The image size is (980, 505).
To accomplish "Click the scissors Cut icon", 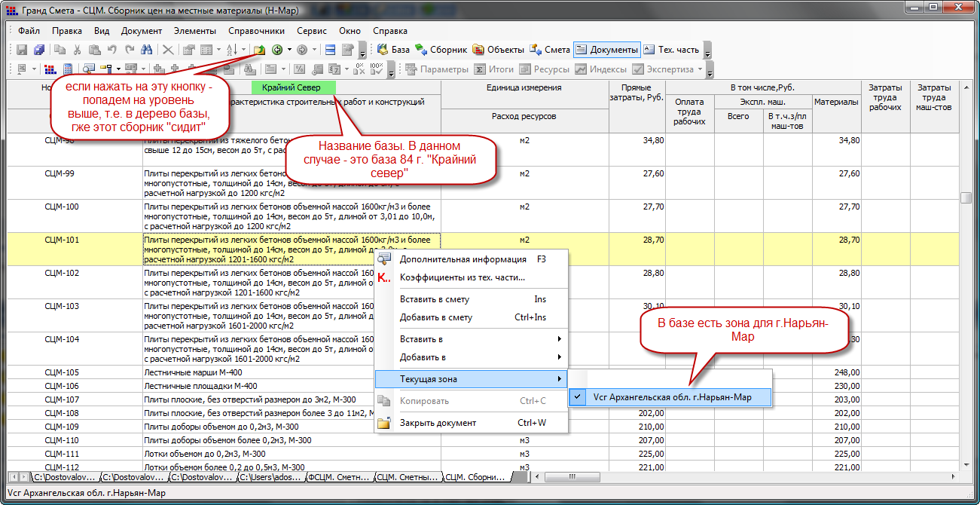I will tap(77, 50).
